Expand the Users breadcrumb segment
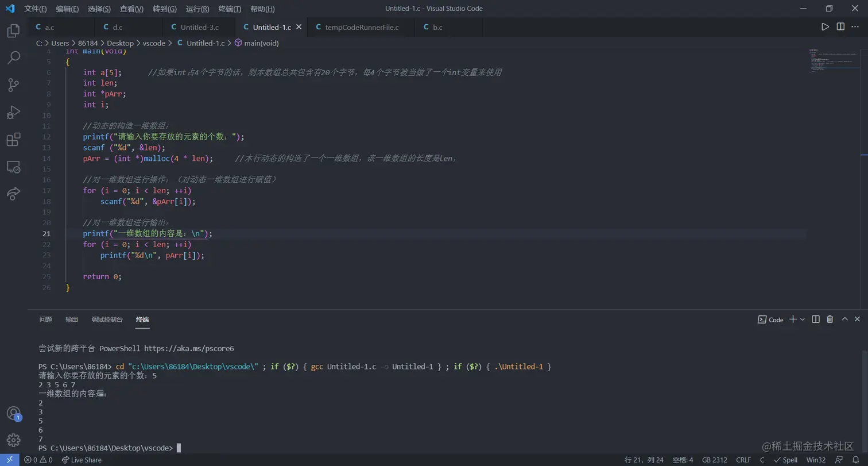Screen dimensions: 868x466 click(x=60, y=43)
